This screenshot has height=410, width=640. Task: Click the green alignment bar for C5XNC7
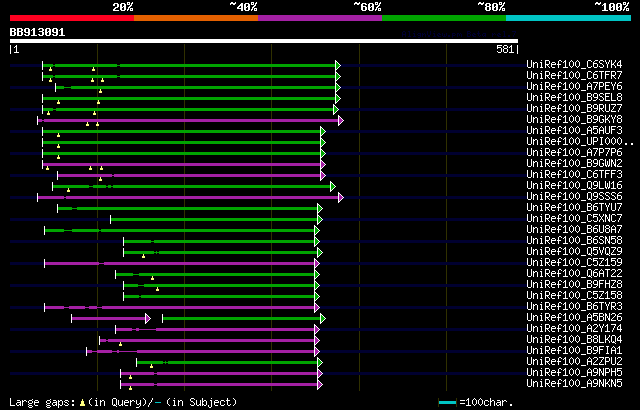click(214, 219)
